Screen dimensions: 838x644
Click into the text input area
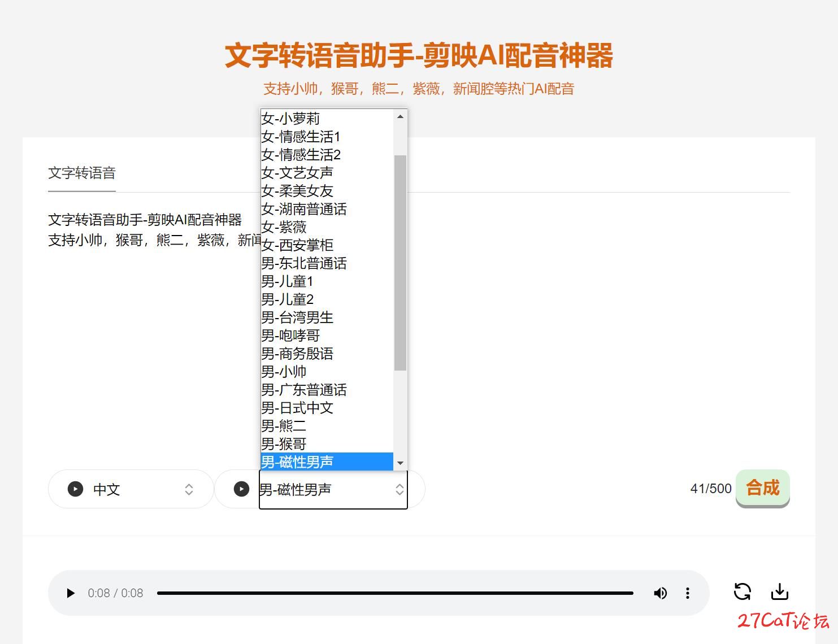click(419, 333)
